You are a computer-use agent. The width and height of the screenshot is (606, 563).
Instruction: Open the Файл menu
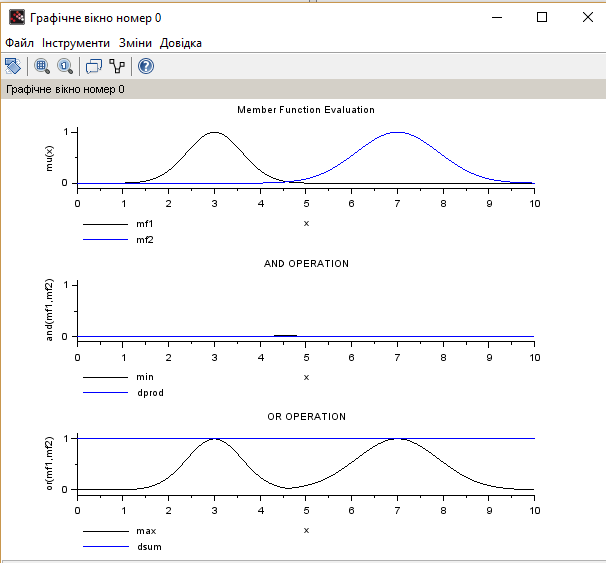click(19, 43)
